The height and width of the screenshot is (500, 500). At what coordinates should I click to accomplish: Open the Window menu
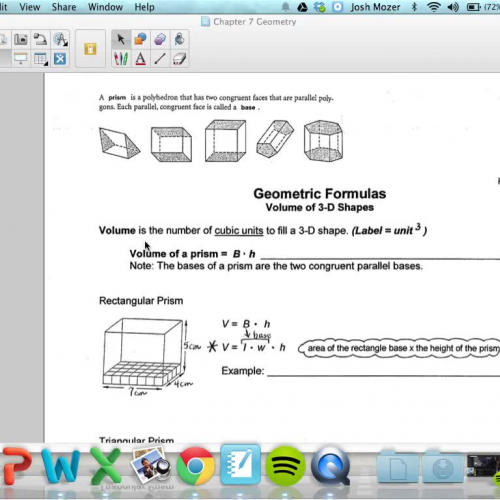pos(105,7)
